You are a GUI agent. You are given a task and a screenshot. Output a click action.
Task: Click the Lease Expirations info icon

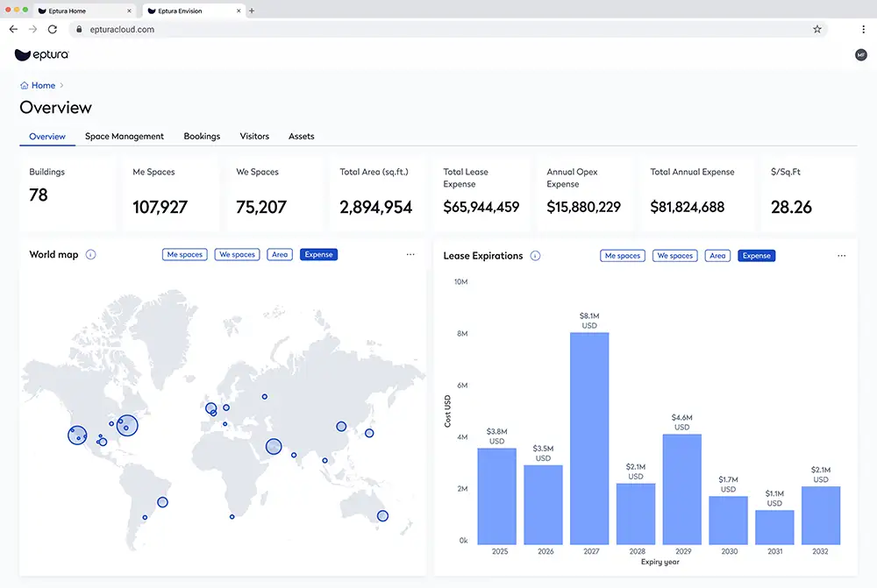535,255
